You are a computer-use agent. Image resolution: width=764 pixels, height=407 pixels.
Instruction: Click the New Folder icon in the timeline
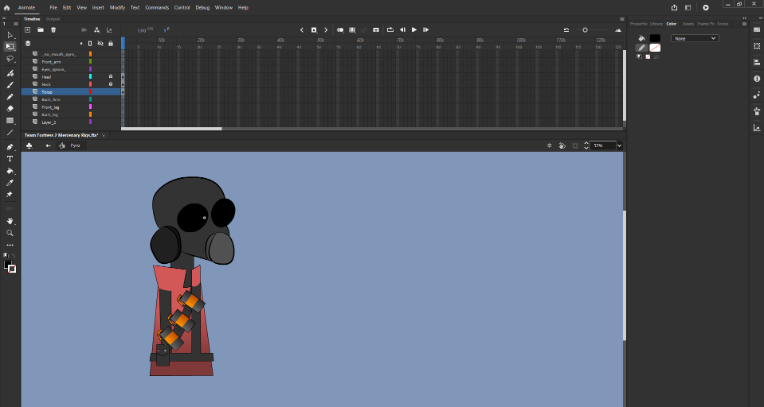coord(40,30)
